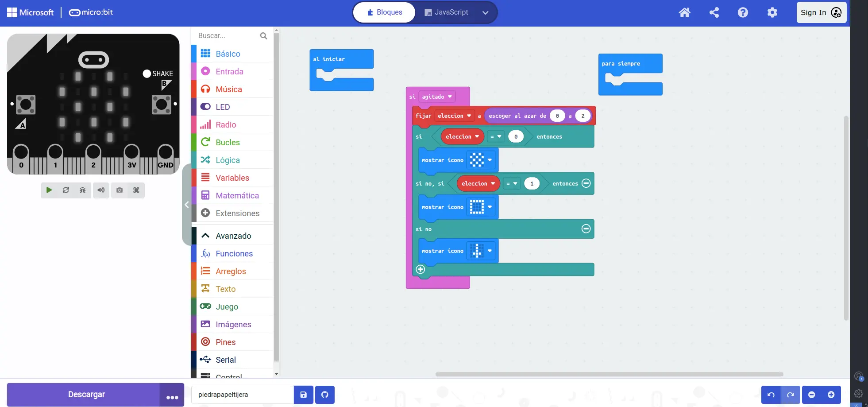Viewport: 868px width, 407px height.
Task: Launch simulator in full screen
Action: 136,190
